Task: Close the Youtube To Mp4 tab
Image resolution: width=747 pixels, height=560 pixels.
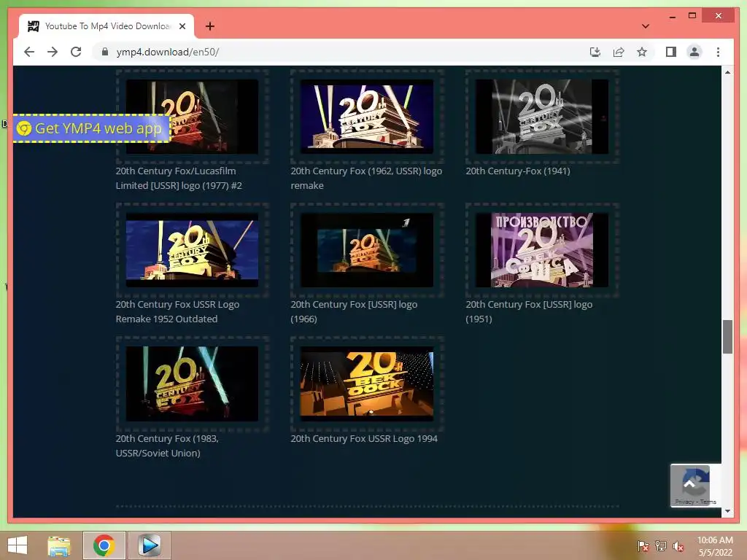Action: point(182,26)
